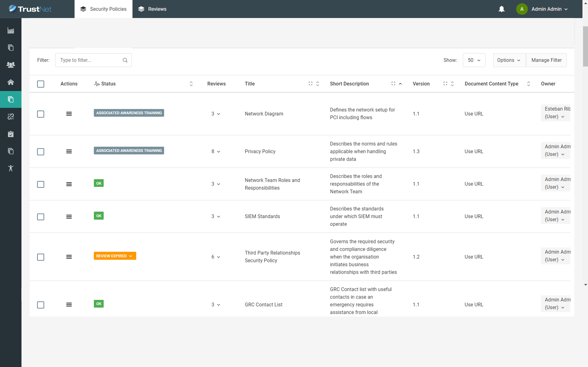Toggle the select-all header checkbox
Viewport: 588px width, 367px height.
(41, 84)
